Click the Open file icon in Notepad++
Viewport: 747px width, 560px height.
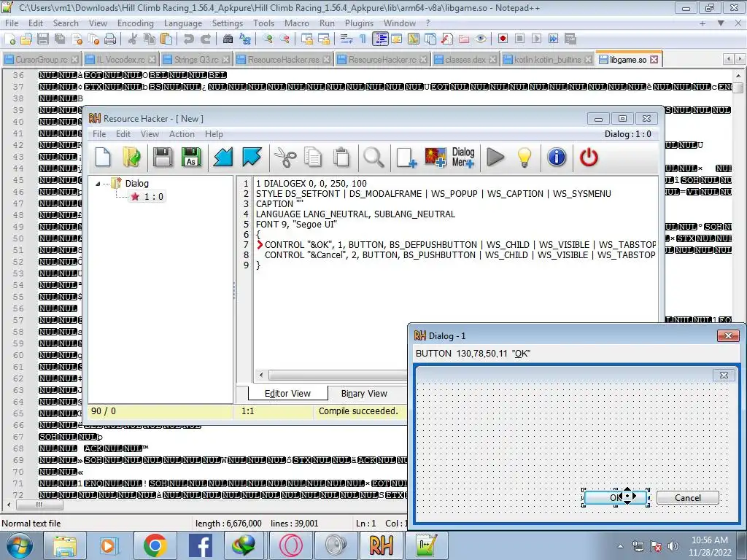click(26, 39)
